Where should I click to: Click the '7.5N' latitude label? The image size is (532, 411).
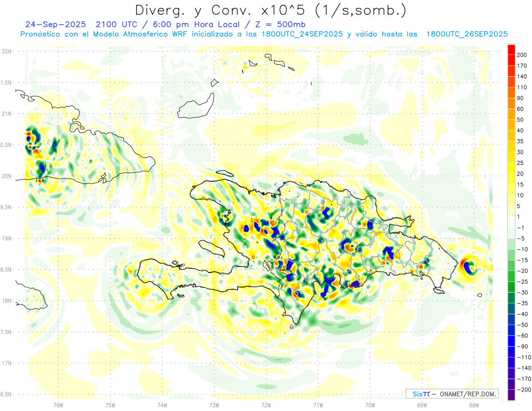(x=6, y=332)
